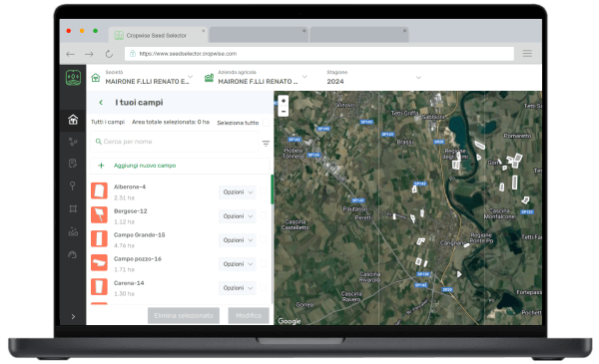
Task: Open the notes document icon in sidebar
Action: click(x=73, y=164)
